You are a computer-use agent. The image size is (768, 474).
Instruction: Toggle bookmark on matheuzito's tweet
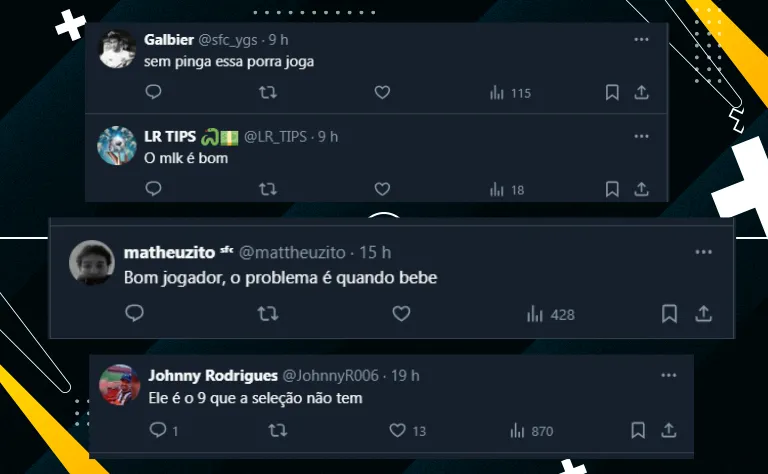click(669, 313)
